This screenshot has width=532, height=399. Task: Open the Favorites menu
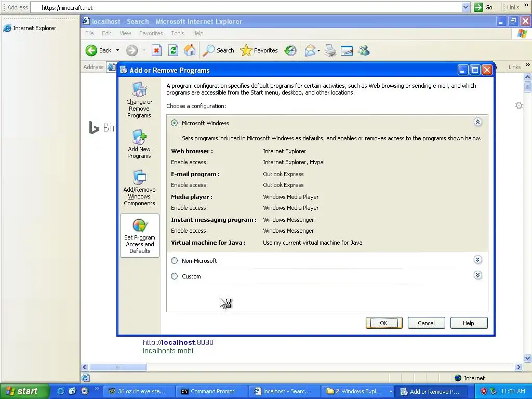click(151, 33)
